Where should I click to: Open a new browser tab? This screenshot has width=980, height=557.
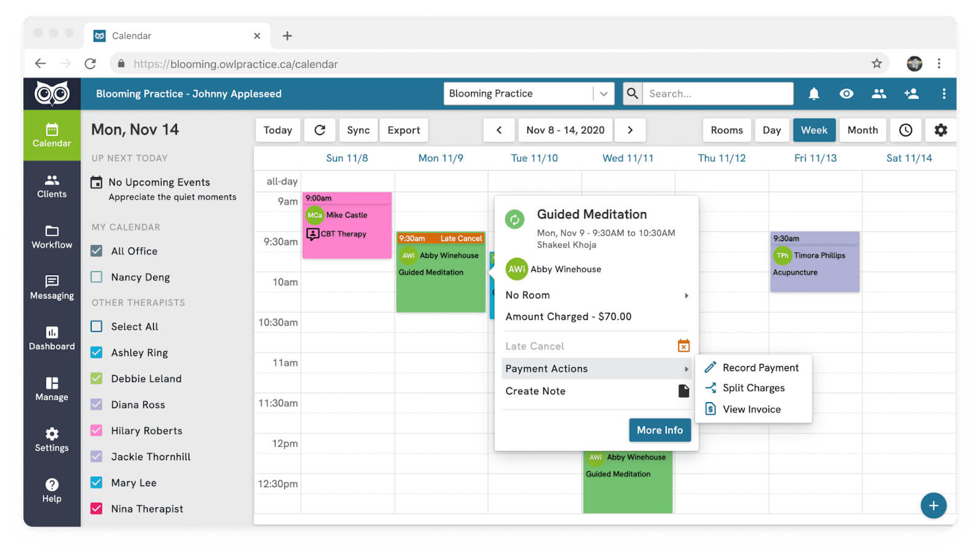287,36
